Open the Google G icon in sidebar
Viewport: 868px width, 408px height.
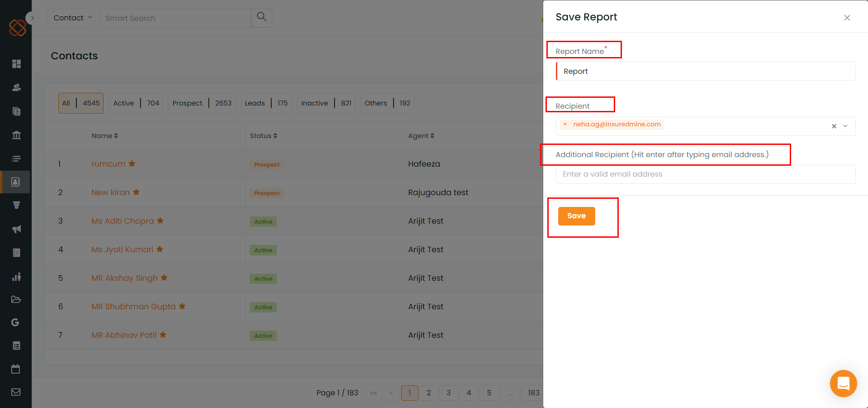[x=15, y=322]
